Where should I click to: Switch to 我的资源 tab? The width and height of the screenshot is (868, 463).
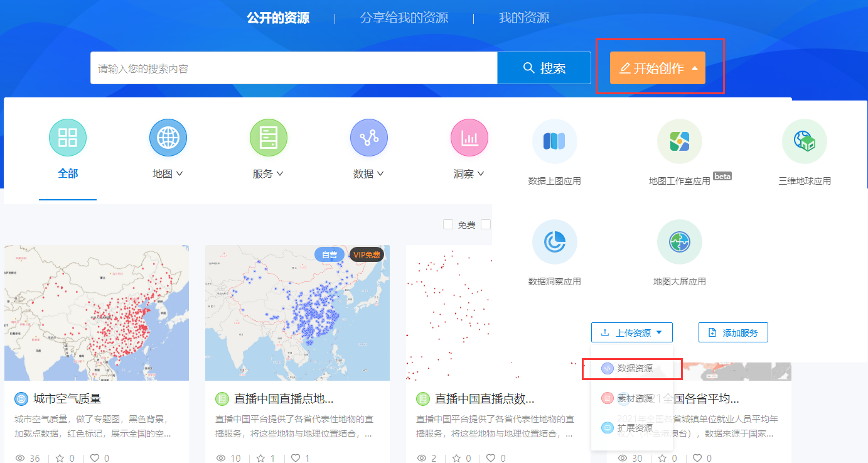click(523, 18)
